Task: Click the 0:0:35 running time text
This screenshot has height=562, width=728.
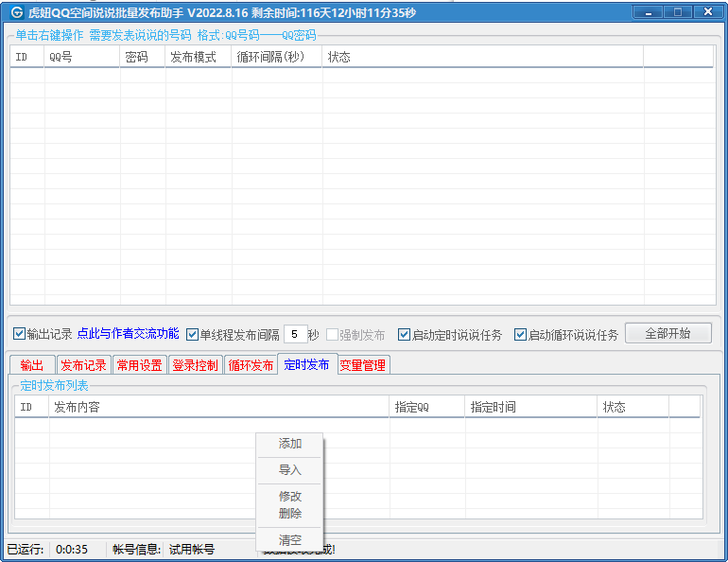Action: (72, 550)
